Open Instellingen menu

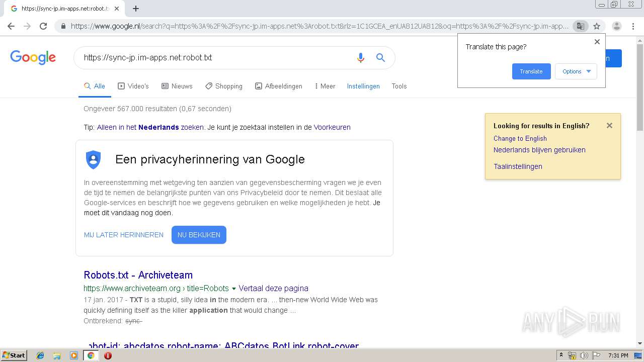pyautogui.click(x=363, y=86)
